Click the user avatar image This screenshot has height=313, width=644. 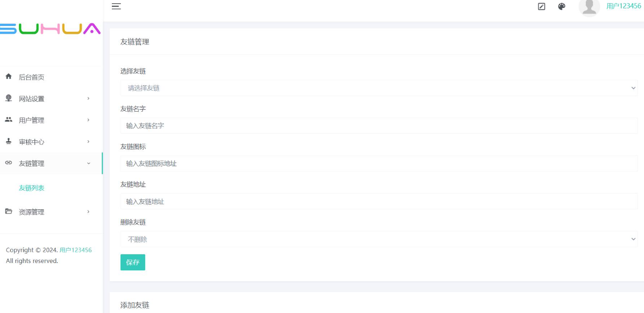[589, 7]
